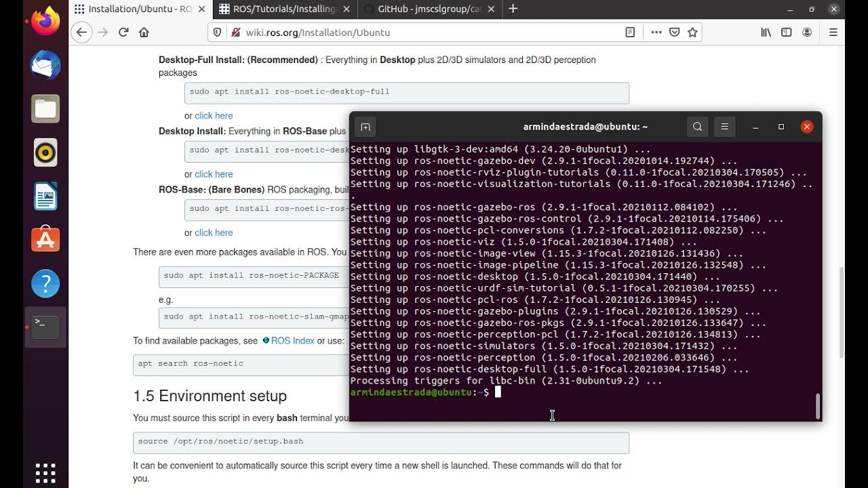The height and width of the screenshot is (488, 868).
Task: Click 'click here' under Desktop Install
Action: [214, 174]
